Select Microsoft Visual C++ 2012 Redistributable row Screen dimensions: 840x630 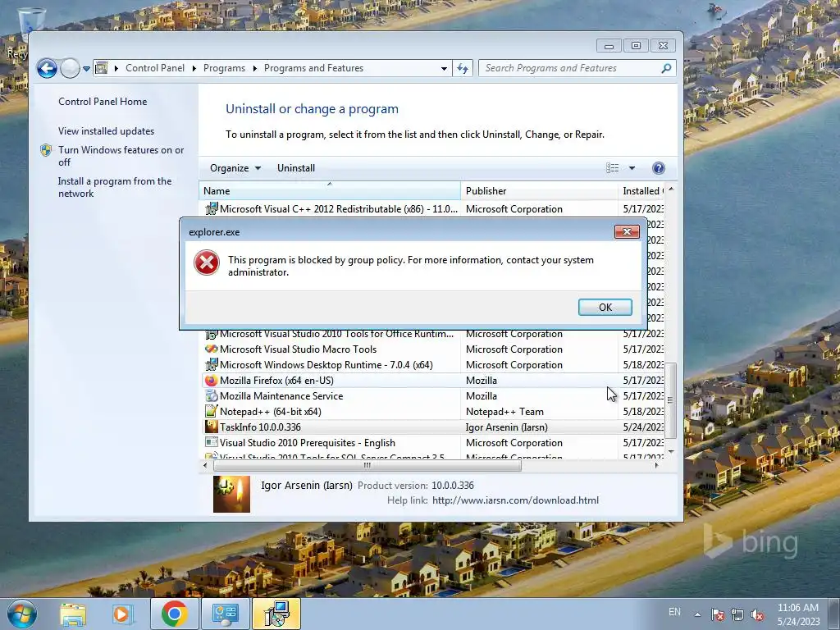[x=434, y=209]
